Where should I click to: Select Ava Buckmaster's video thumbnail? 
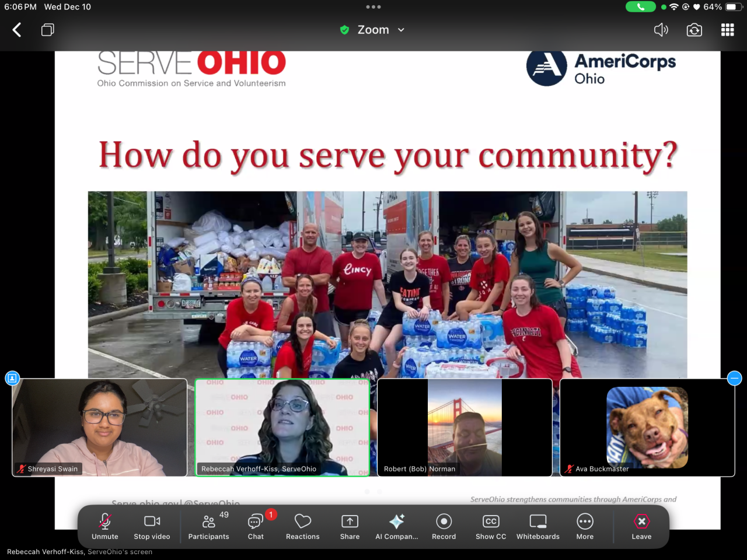tap(647, 428)
